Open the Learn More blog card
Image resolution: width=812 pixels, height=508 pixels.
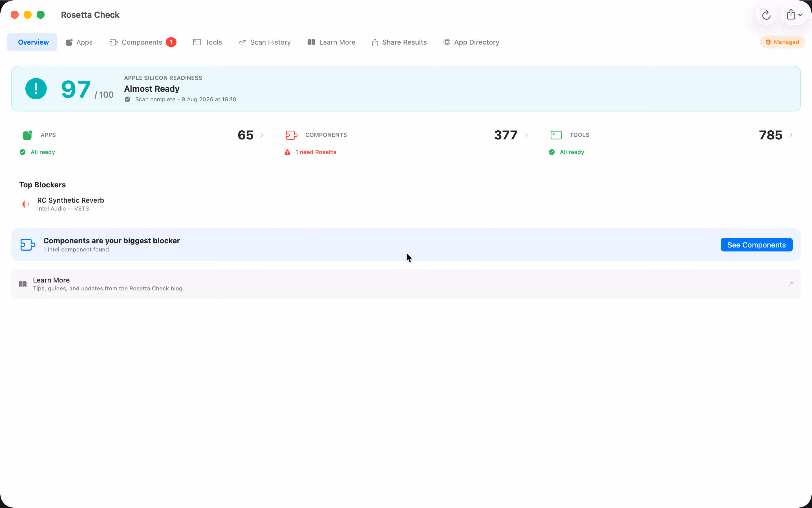click(x=406, y=284)
